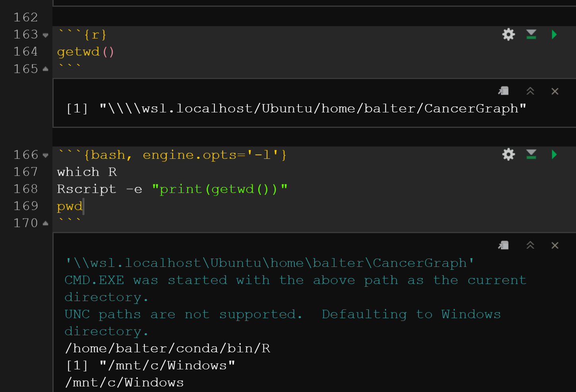Run chunks above the getwd chunk
This screenshot has width=576, height=392.
coord(531,35)
